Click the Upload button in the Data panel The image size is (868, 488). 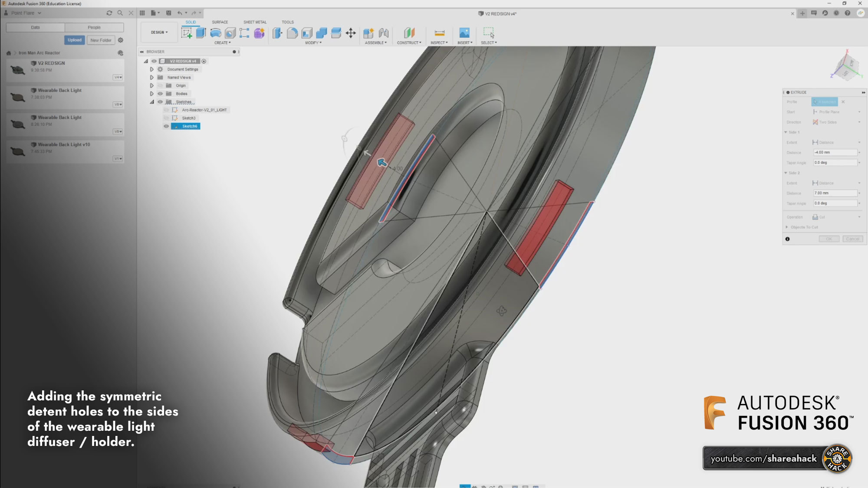[75, 40]
